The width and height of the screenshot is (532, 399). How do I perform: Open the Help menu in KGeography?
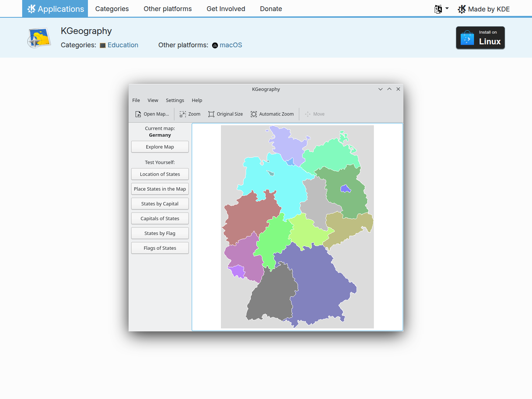point(197,100)
